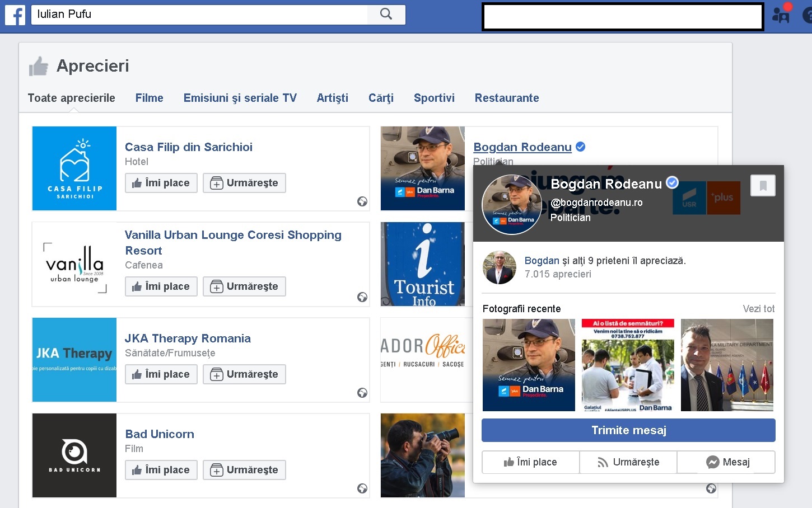This screenshot has width=812, height=508.
Task: Click globe privacy icon on Vanilla Urban Lounge card
Action: click(x=362, y=297)
